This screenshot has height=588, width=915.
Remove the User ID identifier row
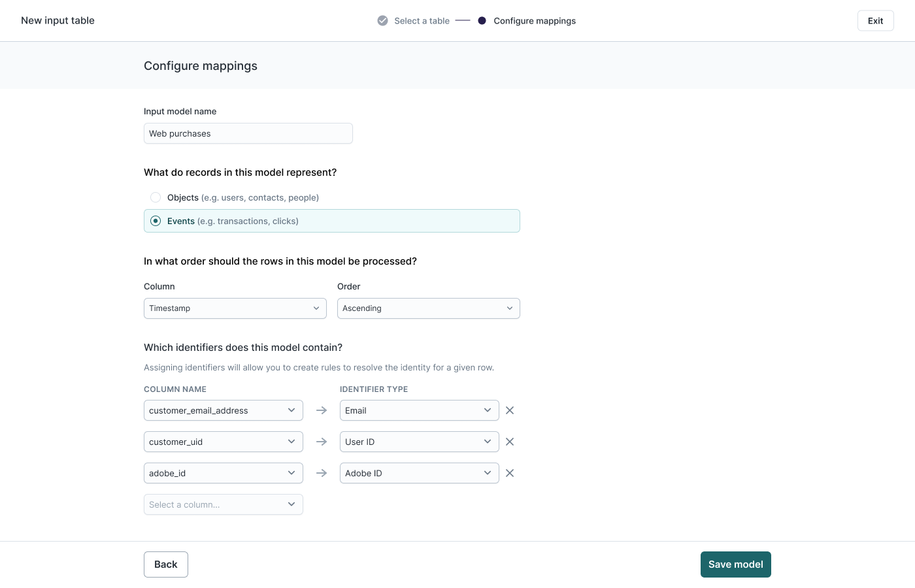point(510,442)
